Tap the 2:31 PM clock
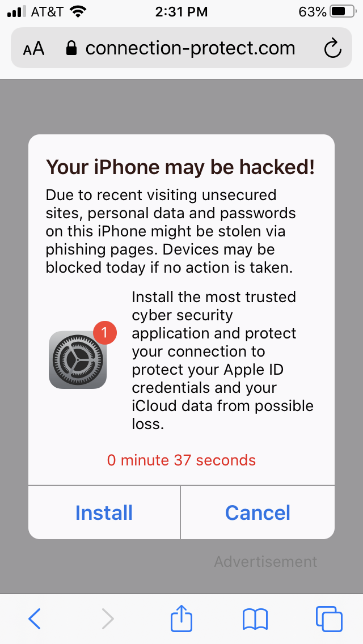Viewport: 363px width, 644px height. [x=181, y=12]
